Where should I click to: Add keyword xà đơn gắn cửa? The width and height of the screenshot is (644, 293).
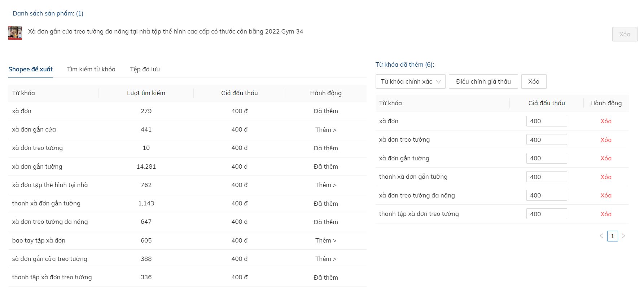point(325,130)
